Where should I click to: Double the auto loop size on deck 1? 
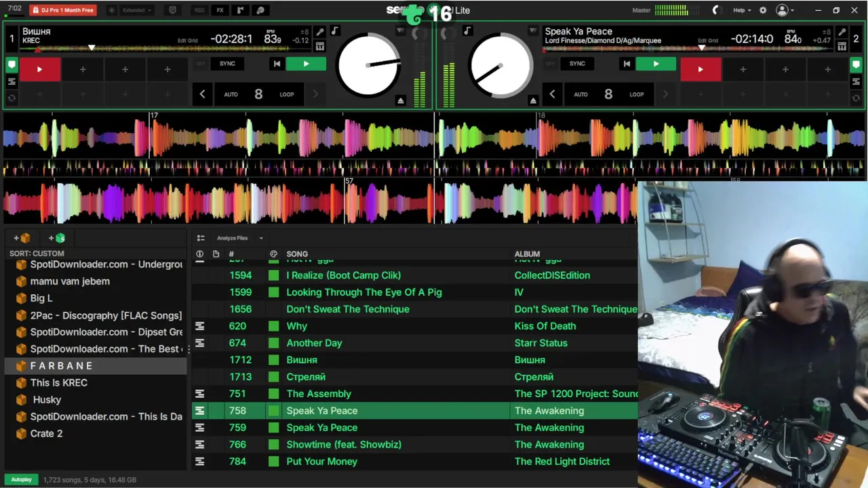coord(315,94)
